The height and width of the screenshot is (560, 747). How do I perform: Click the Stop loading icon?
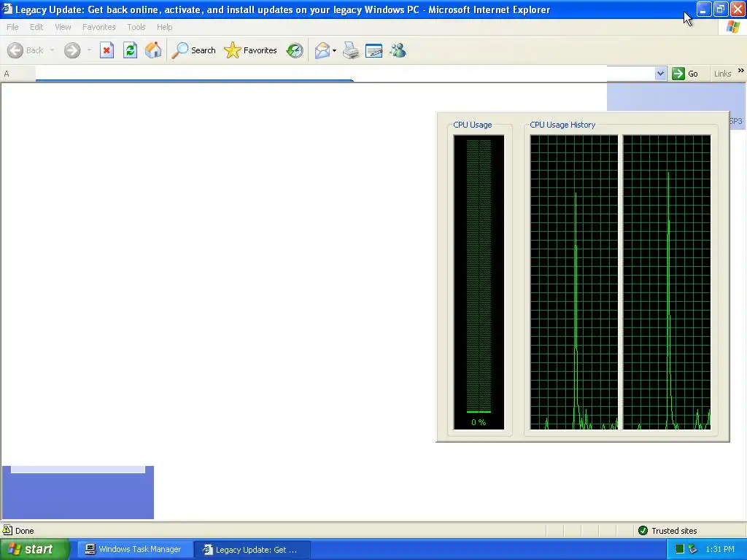coord(107,50)
